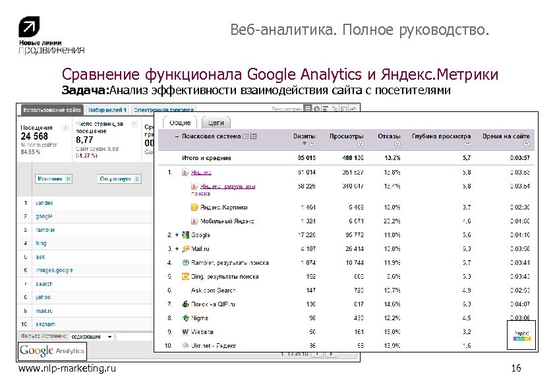Switch to pie chart view icon
The image size is (555, 392).
(317, 109)
